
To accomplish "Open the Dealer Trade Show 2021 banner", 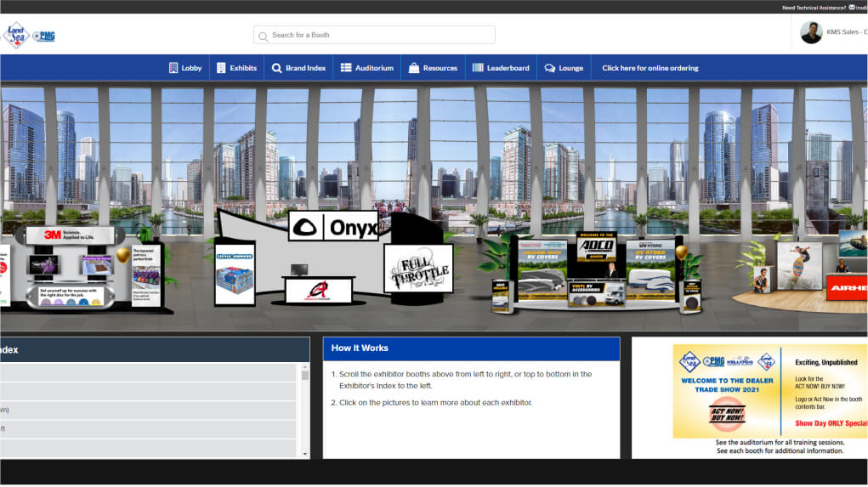I will tap(770, 391).
